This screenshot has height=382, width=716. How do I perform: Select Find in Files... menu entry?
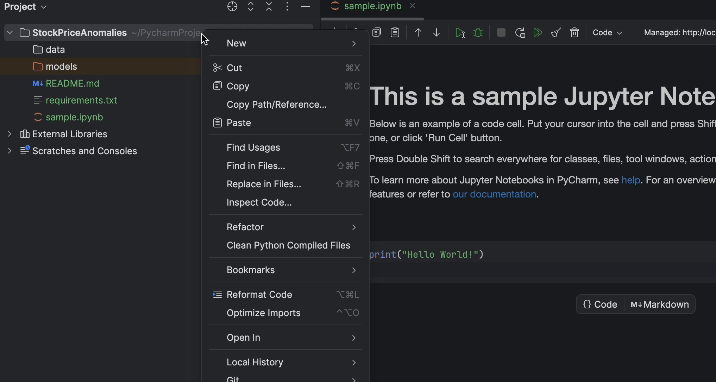click(x=285, y=166)
